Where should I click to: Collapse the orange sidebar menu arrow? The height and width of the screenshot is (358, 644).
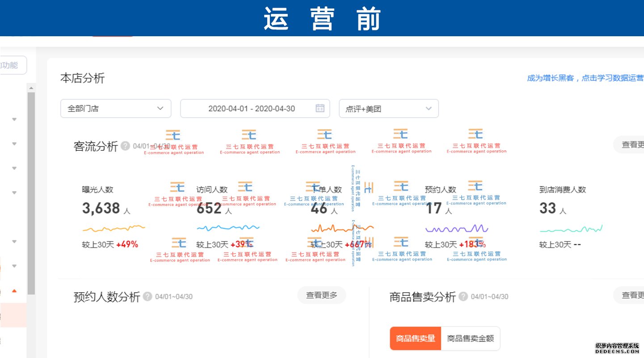(x=14, y=291)
